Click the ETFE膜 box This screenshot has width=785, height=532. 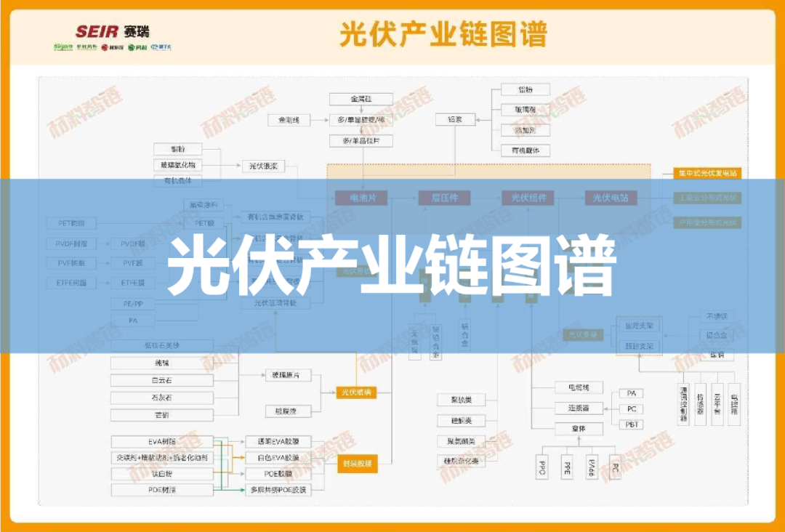point(133,283)
